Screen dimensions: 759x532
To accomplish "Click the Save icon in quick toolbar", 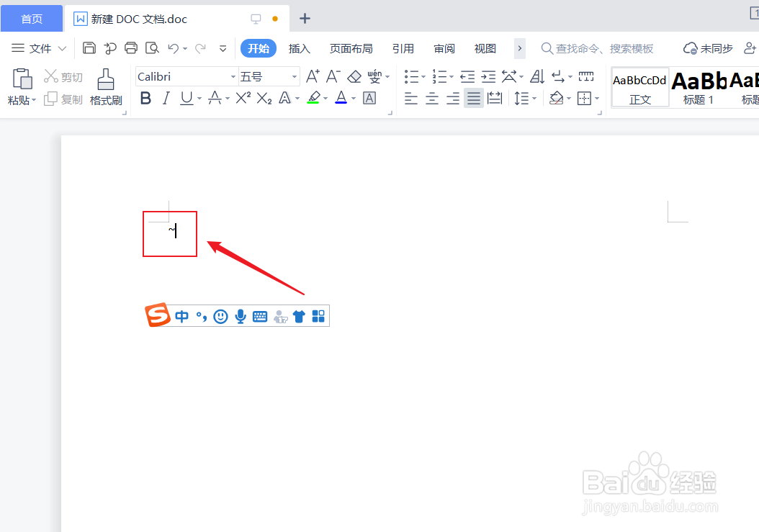I will pyautogui.click(x=89, y=48).
